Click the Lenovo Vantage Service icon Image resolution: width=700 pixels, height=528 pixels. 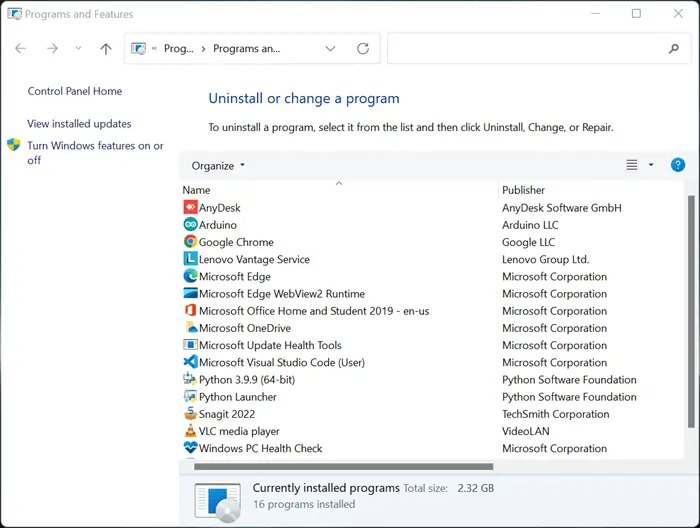(190, 258)
